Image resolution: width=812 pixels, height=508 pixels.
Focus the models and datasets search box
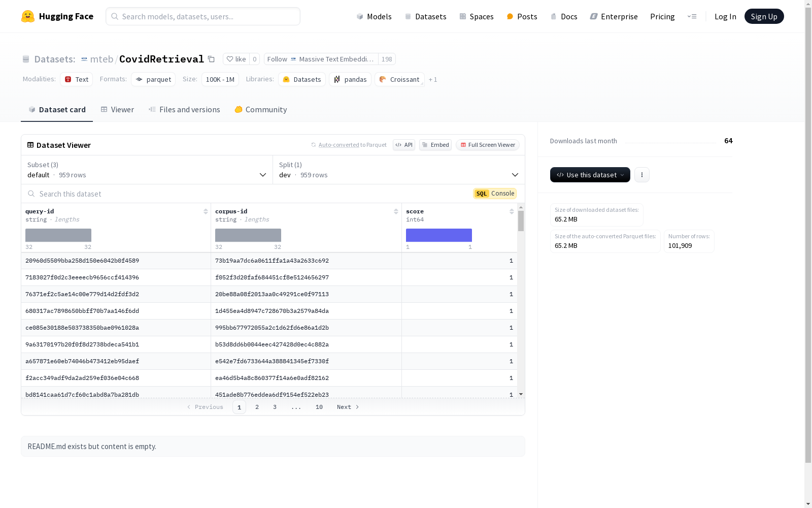(x=203, y=16)
